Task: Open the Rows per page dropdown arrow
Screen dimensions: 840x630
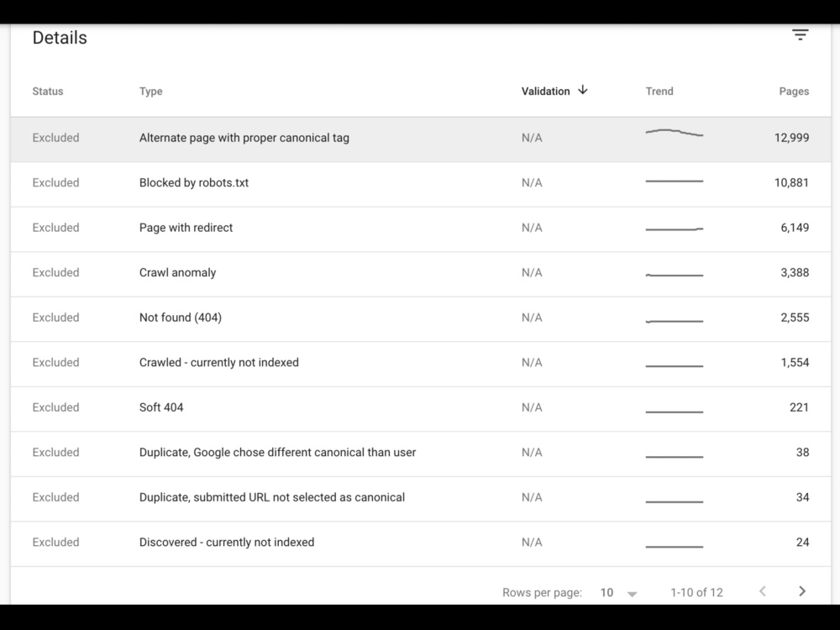Action: click(633, 594)
